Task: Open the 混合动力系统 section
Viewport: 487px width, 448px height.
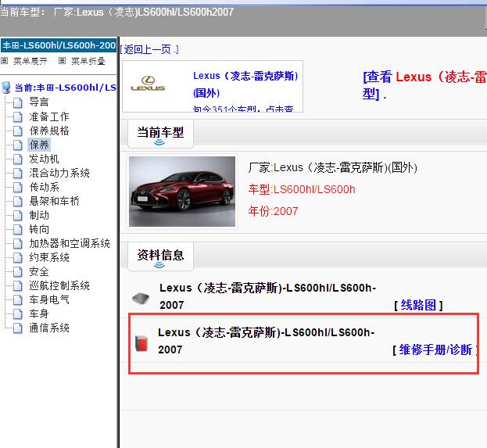Action: click(59, 173)
